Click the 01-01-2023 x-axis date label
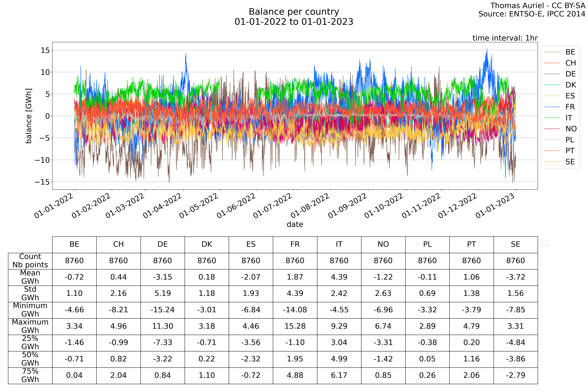The image size is (588, 392). [495, 206]
